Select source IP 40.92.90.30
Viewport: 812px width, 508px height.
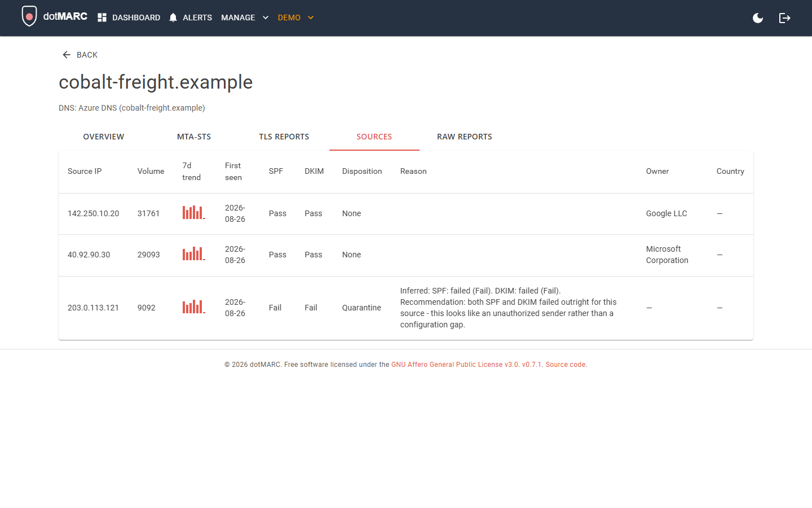point(89,255)
